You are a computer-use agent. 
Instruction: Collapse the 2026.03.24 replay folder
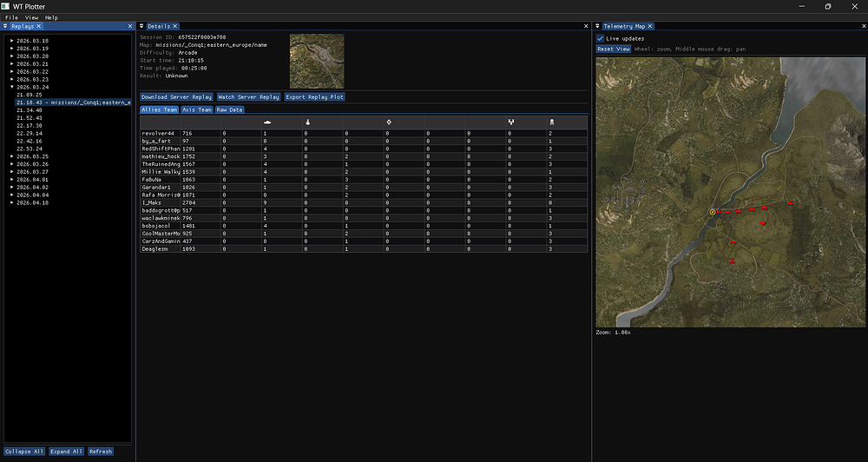pos(12,87)
